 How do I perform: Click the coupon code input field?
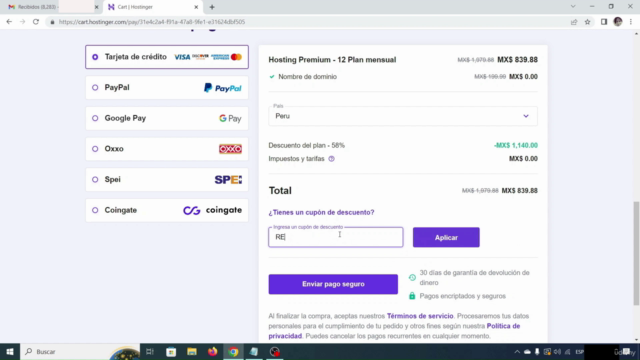336,237
